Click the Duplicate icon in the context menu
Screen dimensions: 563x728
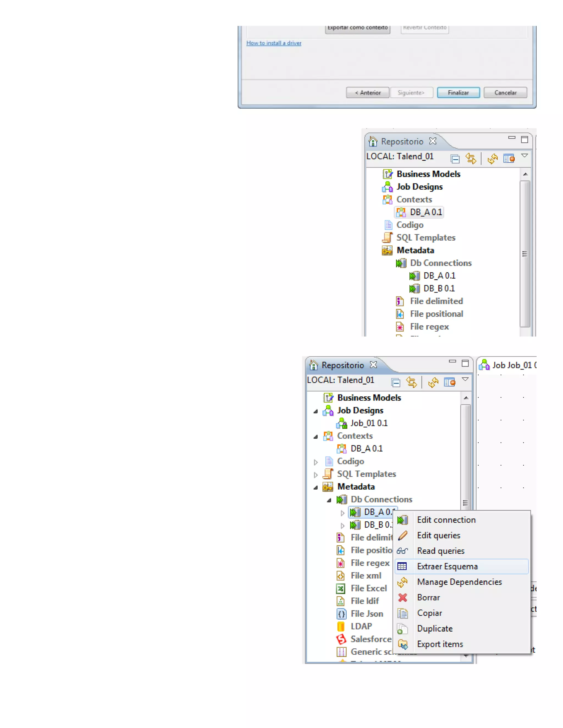point(402,629)
